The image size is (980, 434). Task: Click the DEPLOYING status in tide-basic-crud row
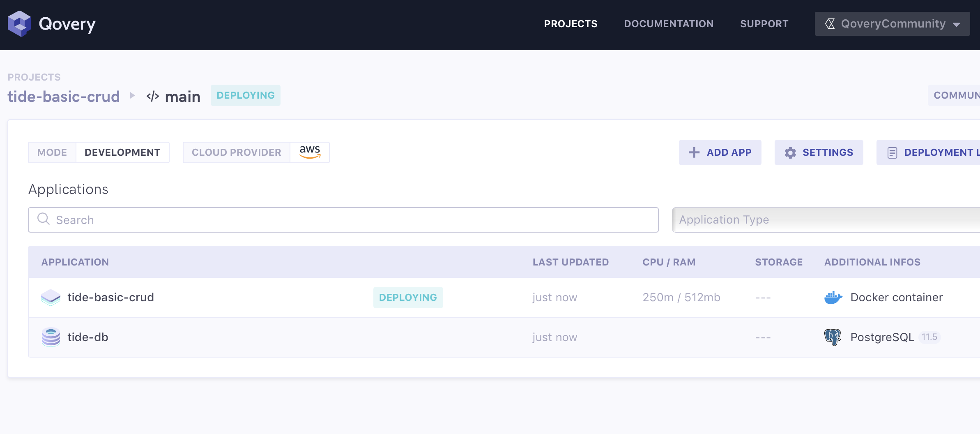coord(408,298)
